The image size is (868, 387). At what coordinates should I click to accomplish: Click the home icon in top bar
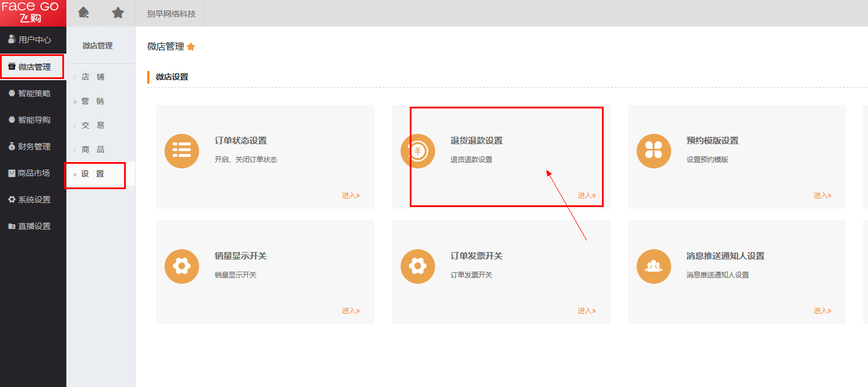[x=84, y=13]
